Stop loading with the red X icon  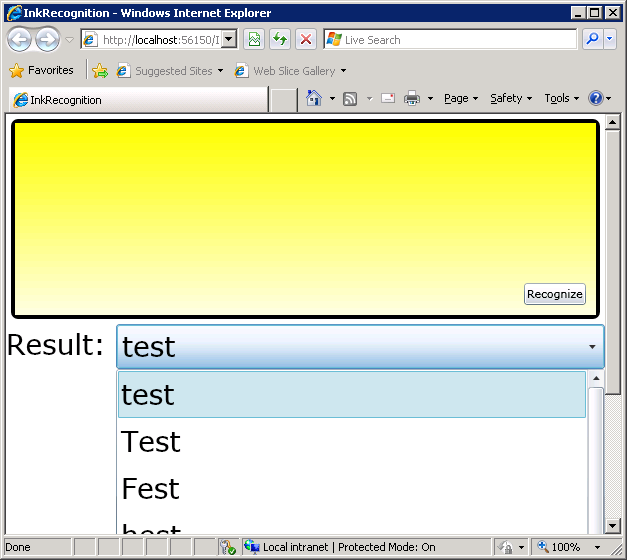(x=306, y=40)
